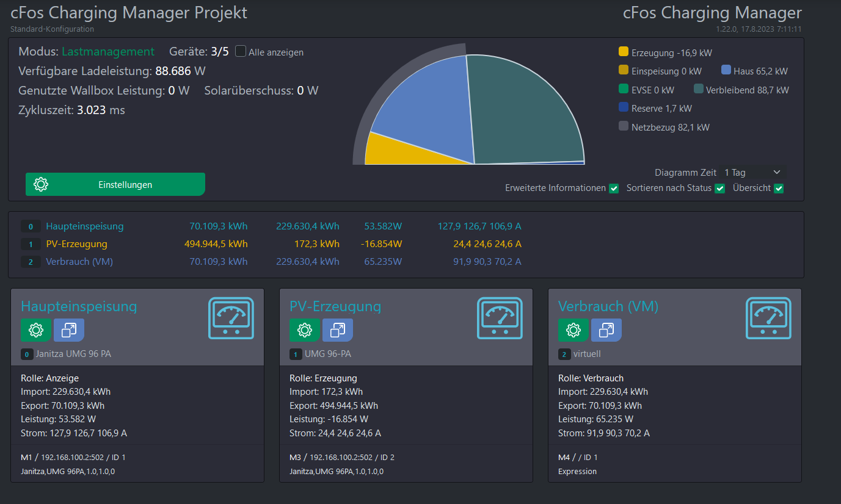Open the Einstellungen button
Viewport: 841px width, 504px height.
pos(115,184)
